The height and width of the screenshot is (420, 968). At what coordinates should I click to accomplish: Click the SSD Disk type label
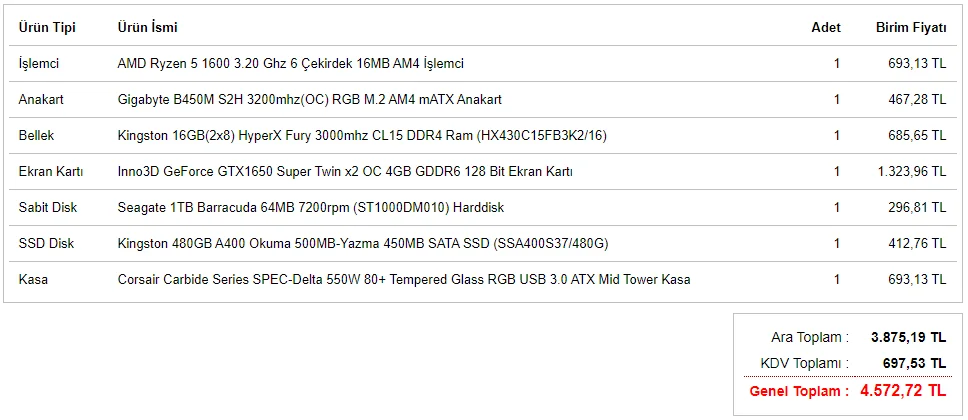click(x=46, y=244)
